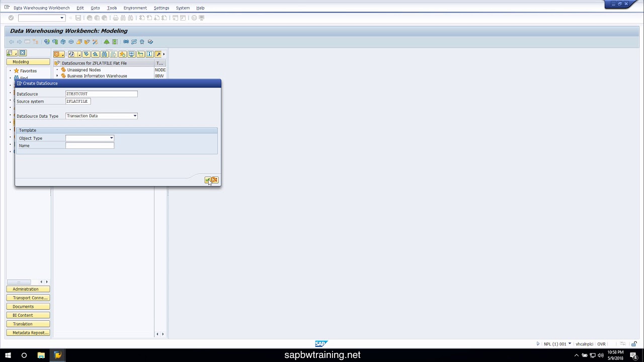
Task: Open the DataSource Data Type dropdown
Action: click(x=135, y=116)
